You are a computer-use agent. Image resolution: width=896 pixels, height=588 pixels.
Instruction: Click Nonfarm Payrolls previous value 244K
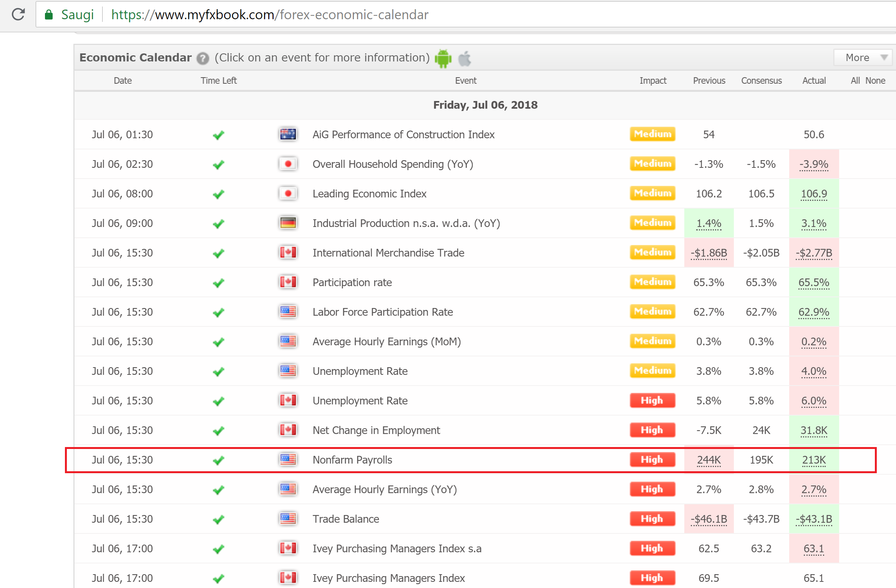coord(709,460)
